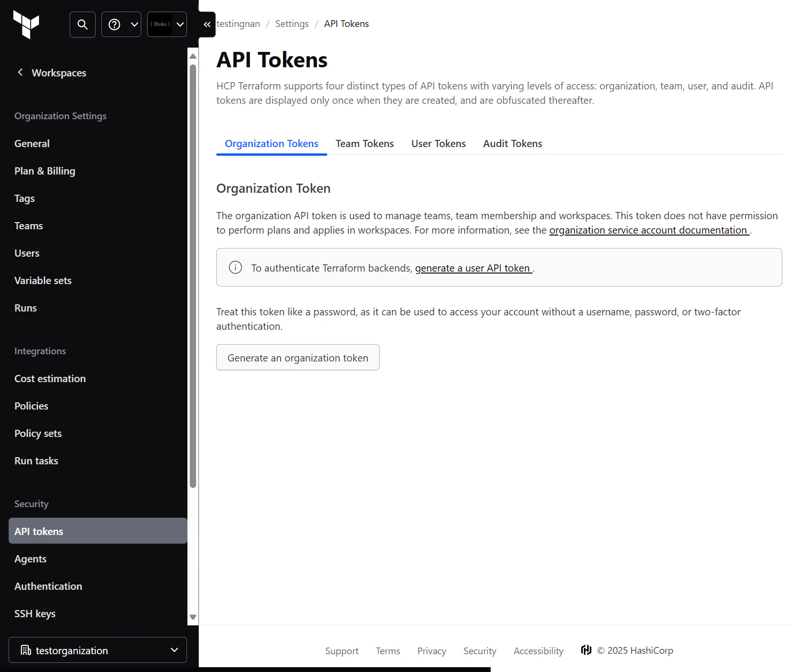Click sidebar scrollbar down arrow
The height and width of the screenshot is (672, 791).
(193, 617)
